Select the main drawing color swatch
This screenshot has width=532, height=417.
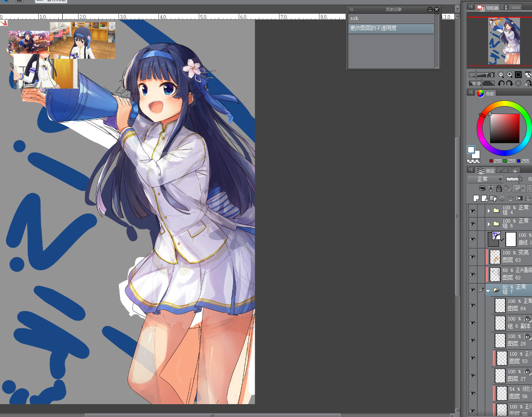[x=471, y=150]
